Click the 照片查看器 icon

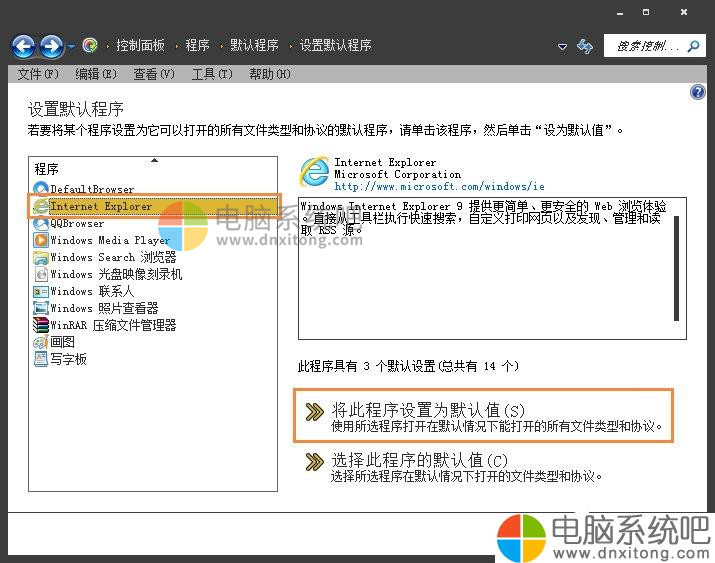pos(41,308)
